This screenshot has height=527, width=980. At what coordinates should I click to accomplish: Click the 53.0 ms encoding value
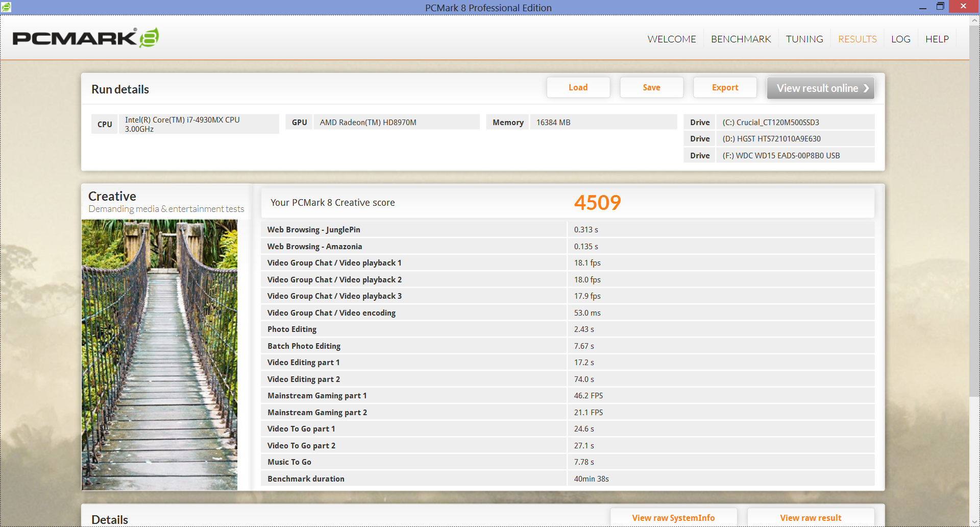click(587, 313)
